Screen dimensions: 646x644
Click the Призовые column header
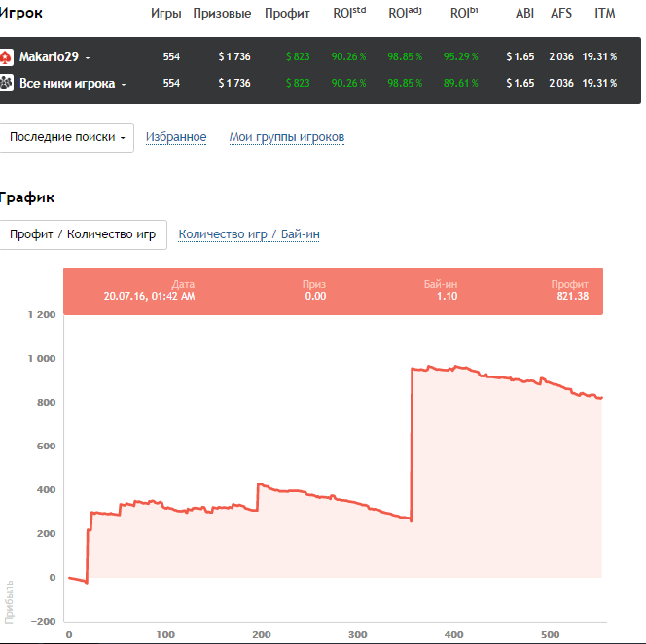[x=222, y=14]
